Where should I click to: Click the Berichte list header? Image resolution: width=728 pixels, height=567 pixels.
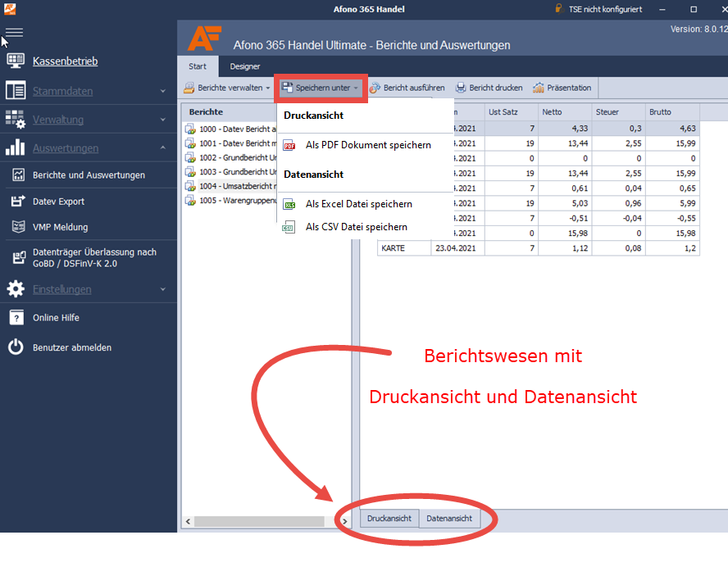230,111
